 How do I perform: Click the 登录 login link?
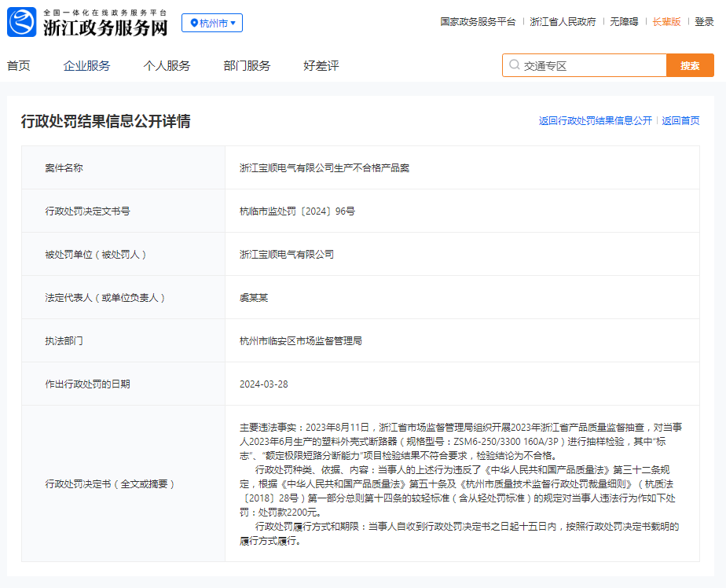(704, 22)
